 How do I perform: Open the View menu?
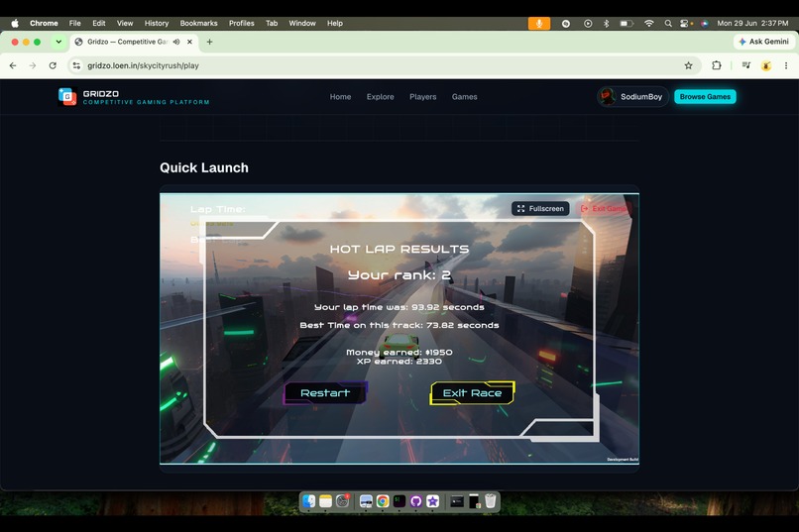(x=125, y=24)
